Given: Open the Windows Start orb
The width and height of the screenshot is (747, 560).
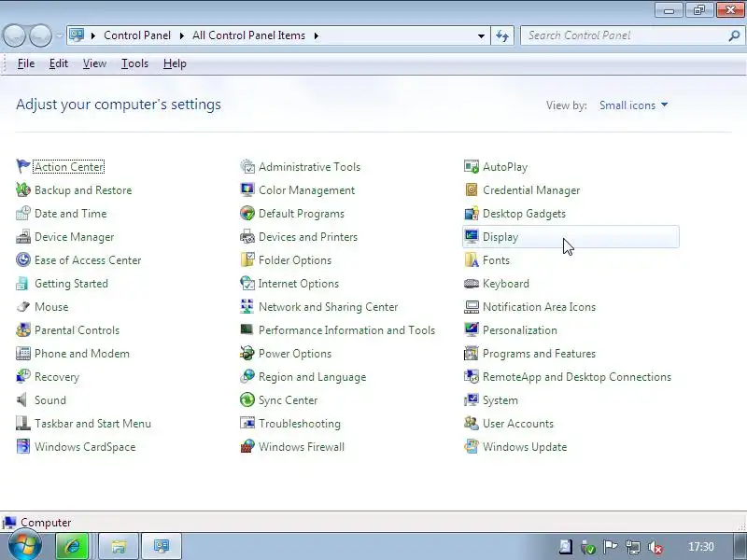Looking at the screenshot, I should pos(25,546).
